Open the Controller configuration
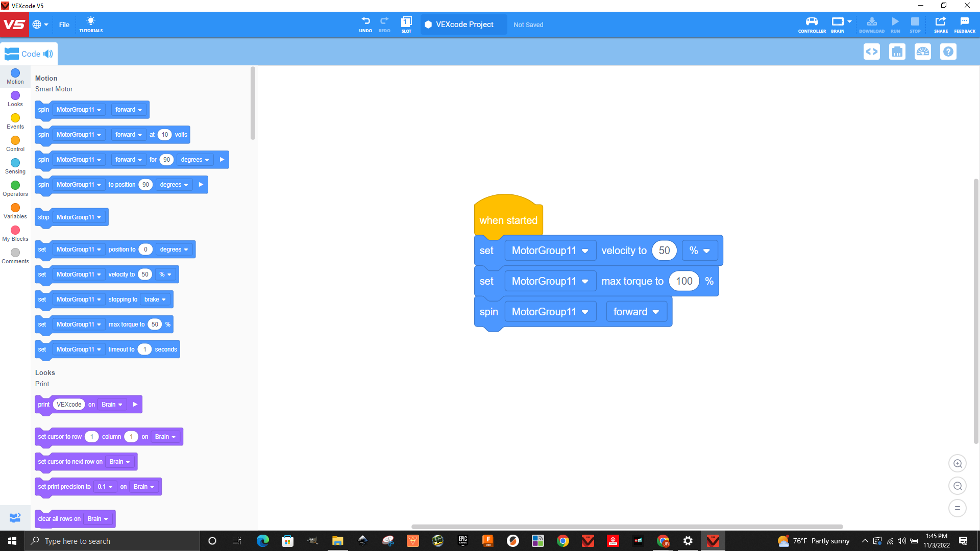This screenshot has height=551, width=980. coord(812,24)
